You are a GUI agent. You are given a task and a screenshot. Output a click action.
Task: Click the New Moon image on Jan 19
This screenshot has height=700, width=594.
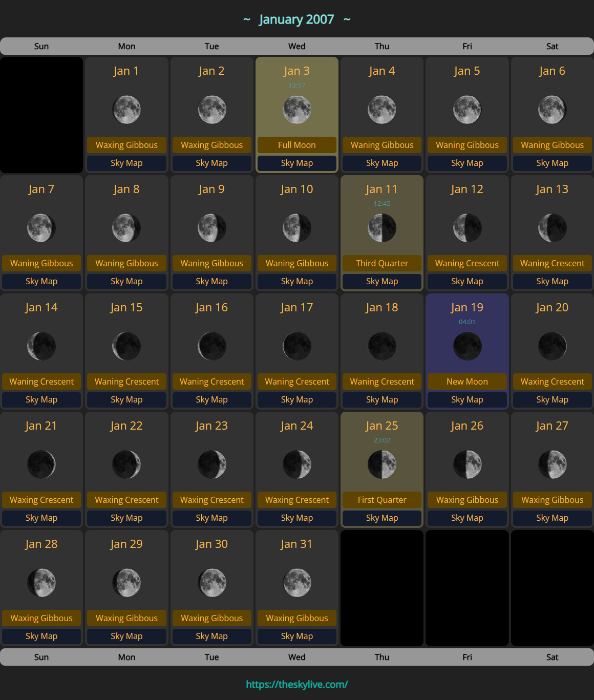click(x=467, y=346)
